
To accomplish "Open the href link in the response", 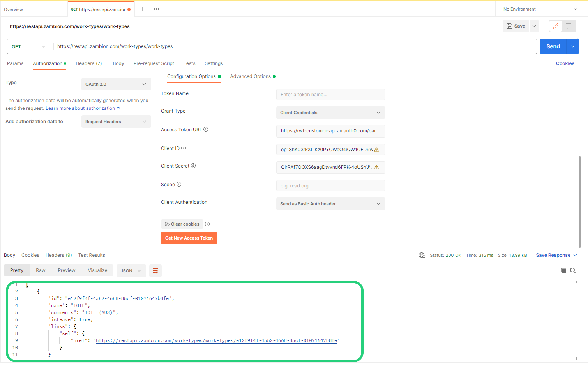I will point(217,340).
